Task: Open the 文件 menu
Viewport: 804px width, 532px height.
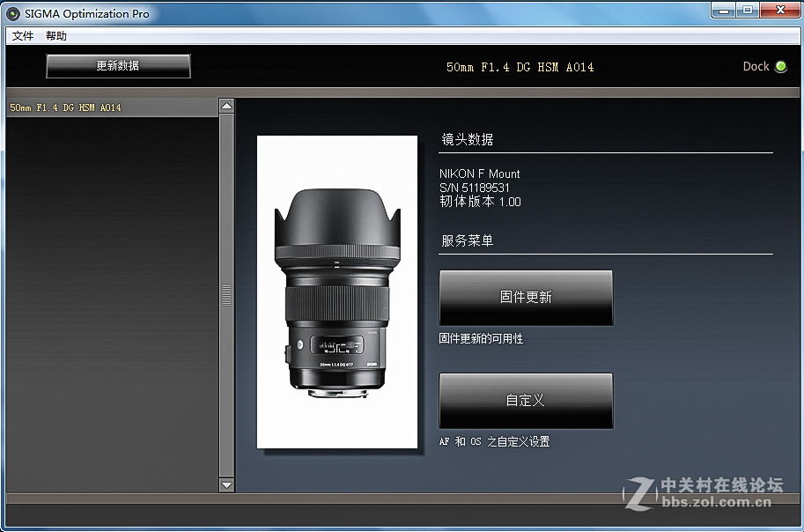Action: click(x=22, y=36)
